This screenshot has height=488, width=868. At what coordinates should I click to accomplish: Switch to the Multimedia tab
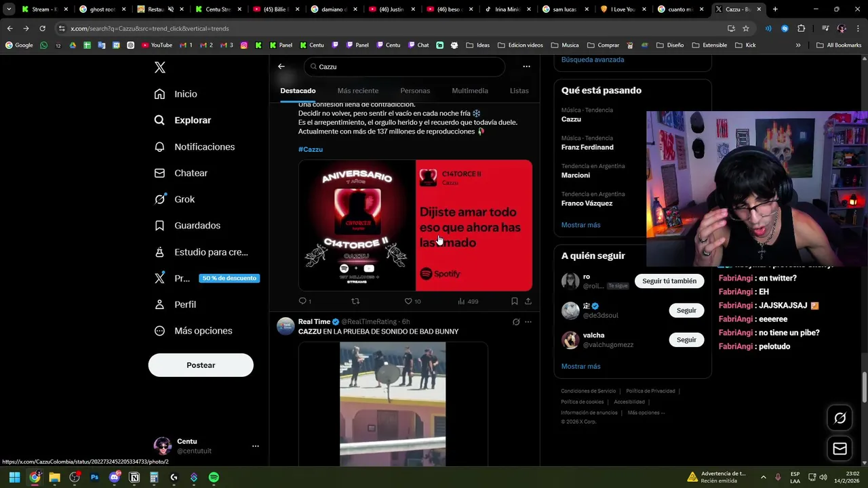click(470, 91)
